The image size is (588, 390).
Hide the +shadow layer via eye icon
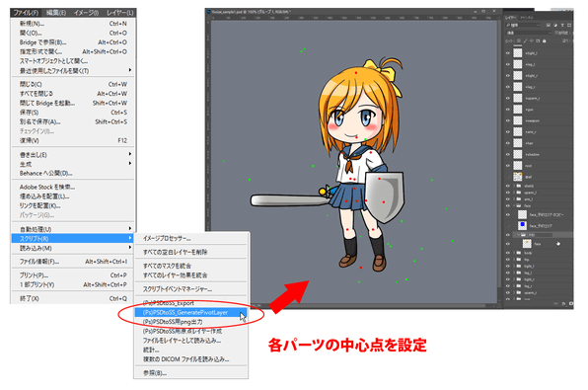click(508, 154)
